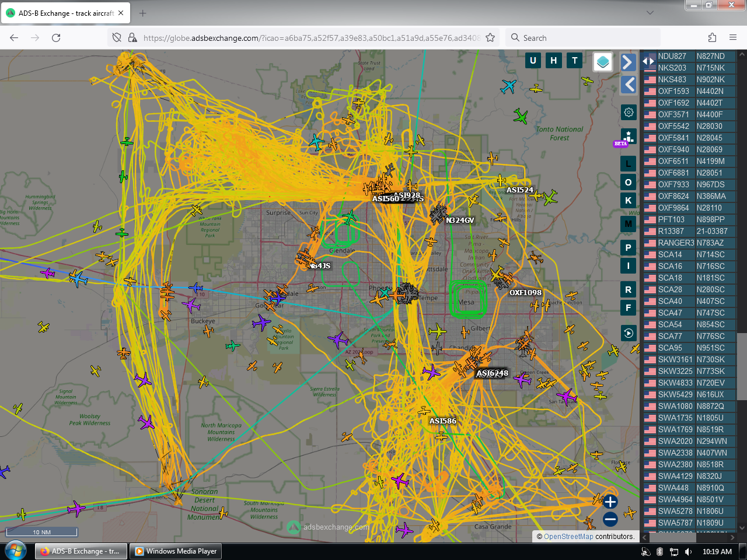Open the BETA leaderboard stats icon
The height and width of the screenshot is (560, 747).
[628, 138]
